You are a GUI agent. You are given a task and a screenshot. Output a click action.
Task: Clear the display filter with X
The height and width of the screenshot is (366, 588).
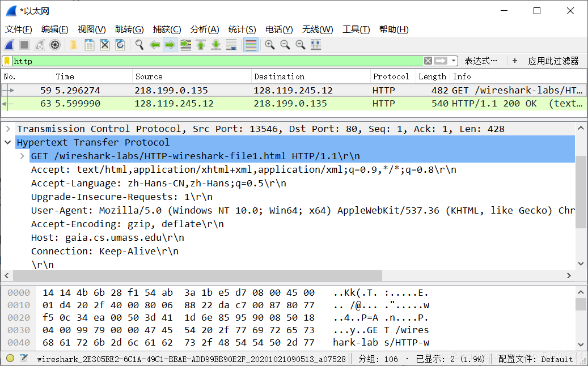tap(428, 61)
